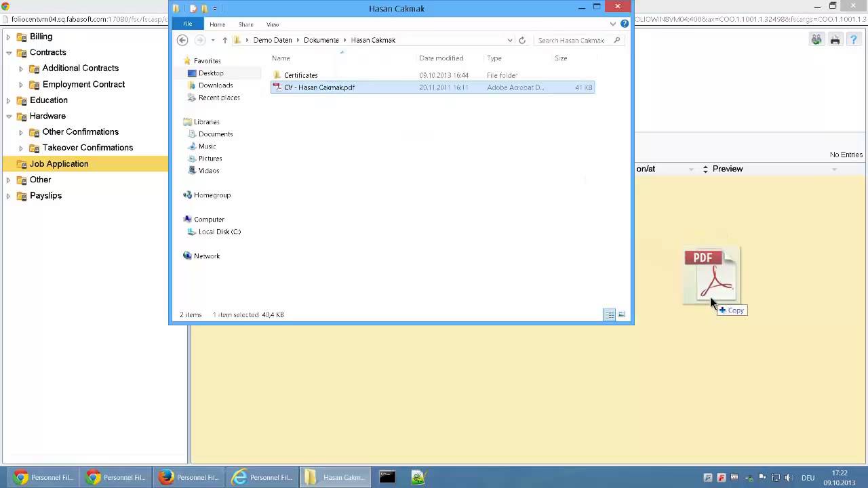Select the Payslips folder

[x=45, y=196]
